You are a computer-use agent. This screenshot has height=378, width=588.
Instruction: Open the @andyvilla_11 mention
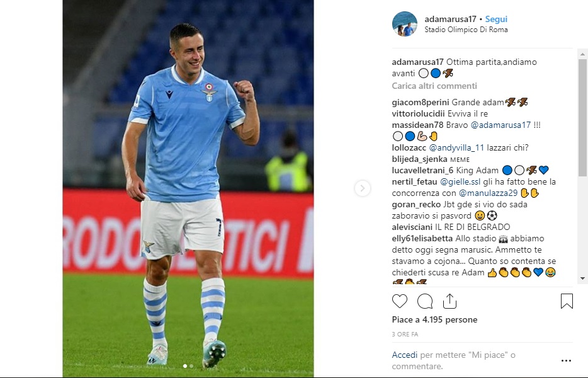tap(456, 148)
